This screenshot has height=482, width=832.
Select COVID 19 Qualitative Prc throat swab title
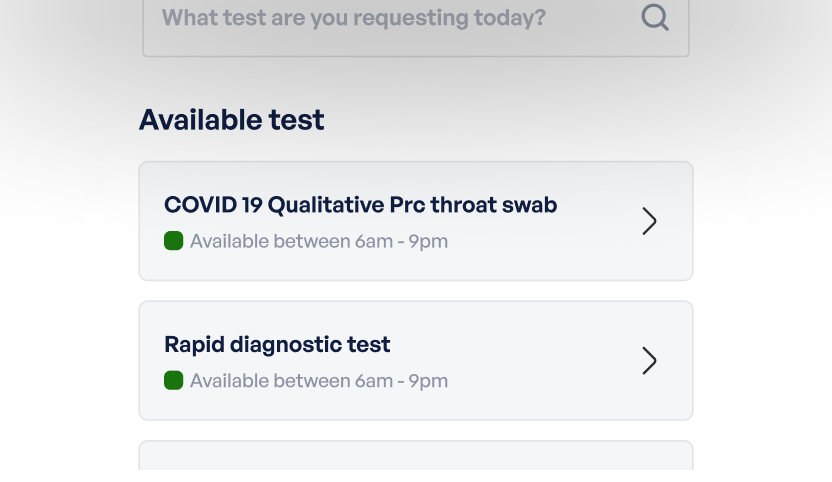coord(360,205)
